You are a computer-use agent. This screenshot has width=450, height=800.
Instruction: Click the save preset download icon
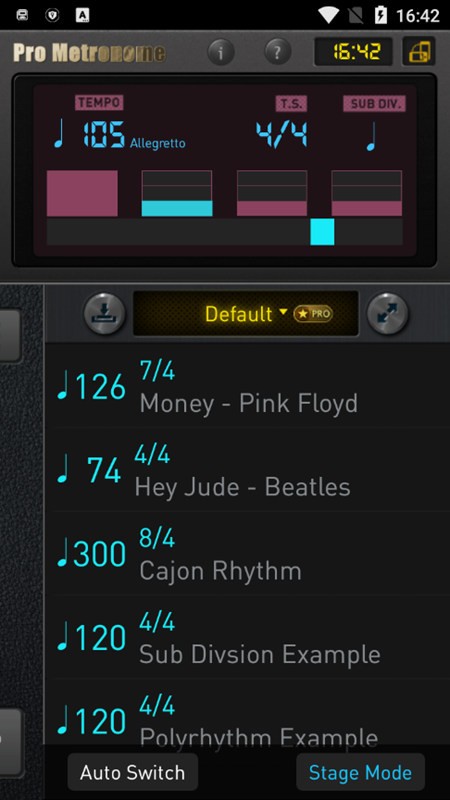tap(105, 313)
